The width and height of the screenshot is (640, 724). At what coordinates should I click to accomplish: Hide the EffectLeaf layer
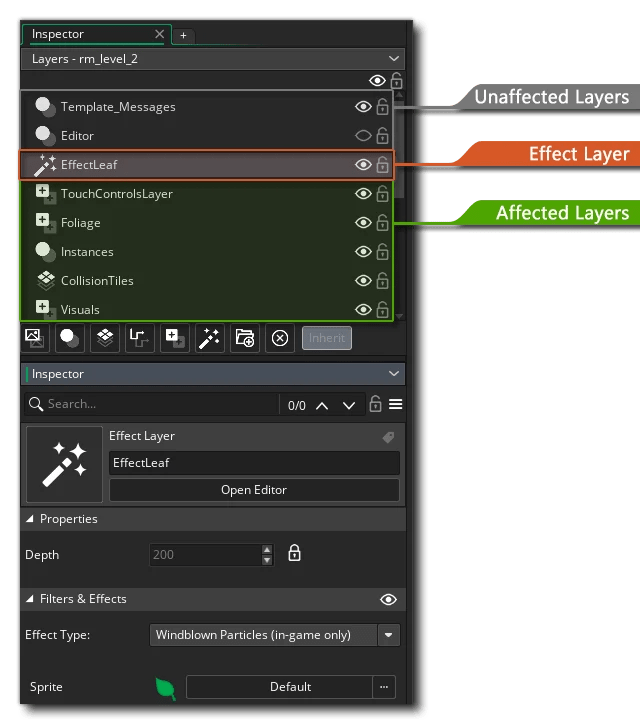click(x=363, y=164)
